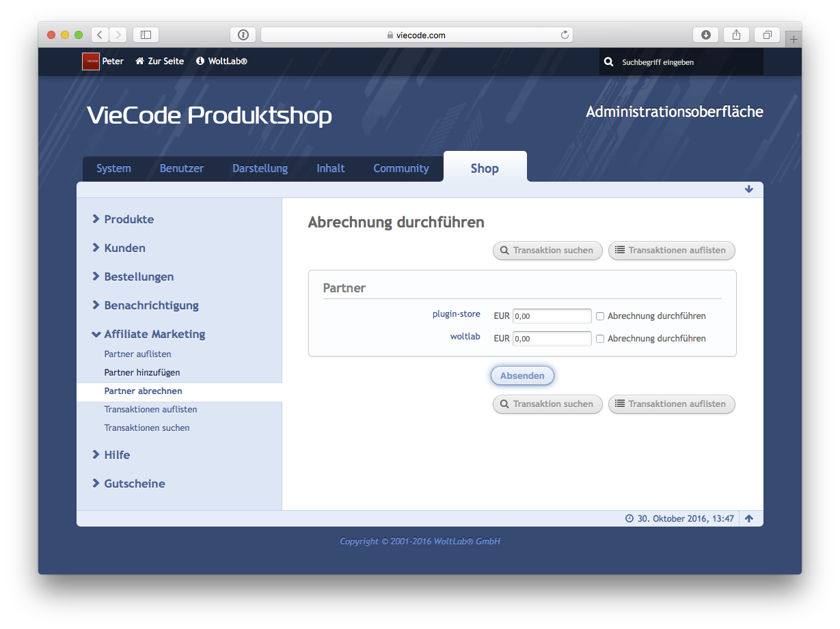Enable Abrechnung durchführen for plugin-store
Screen dimensions: 840x629
[600, 316]
